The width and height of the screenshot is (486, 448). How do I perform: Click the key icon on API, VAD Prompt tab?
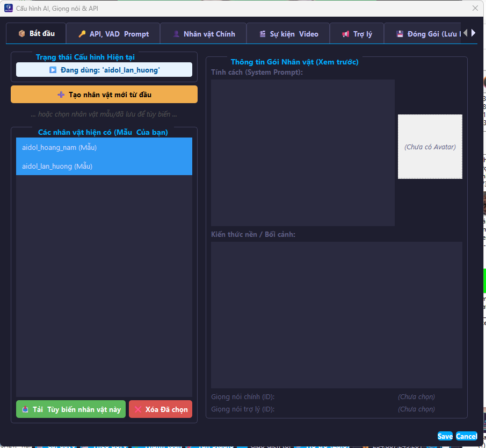(82, 34)
